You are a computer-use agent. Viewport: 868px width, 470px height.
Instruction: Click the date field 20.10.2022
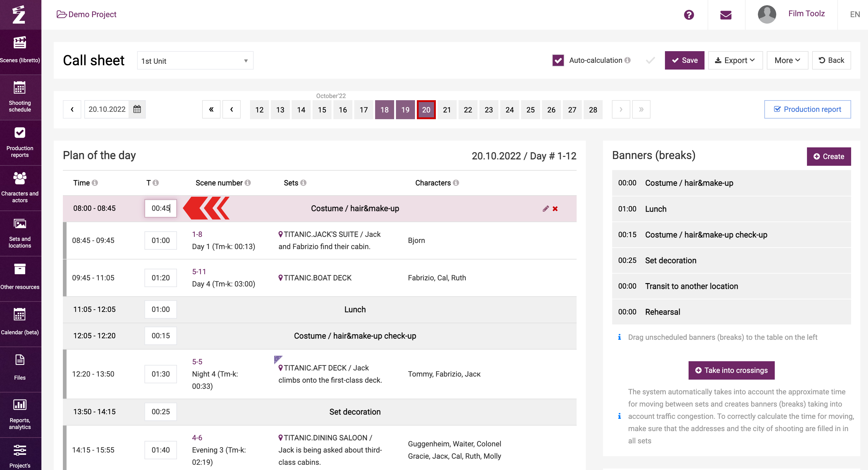pyautogui.click(x=106, y=109)
